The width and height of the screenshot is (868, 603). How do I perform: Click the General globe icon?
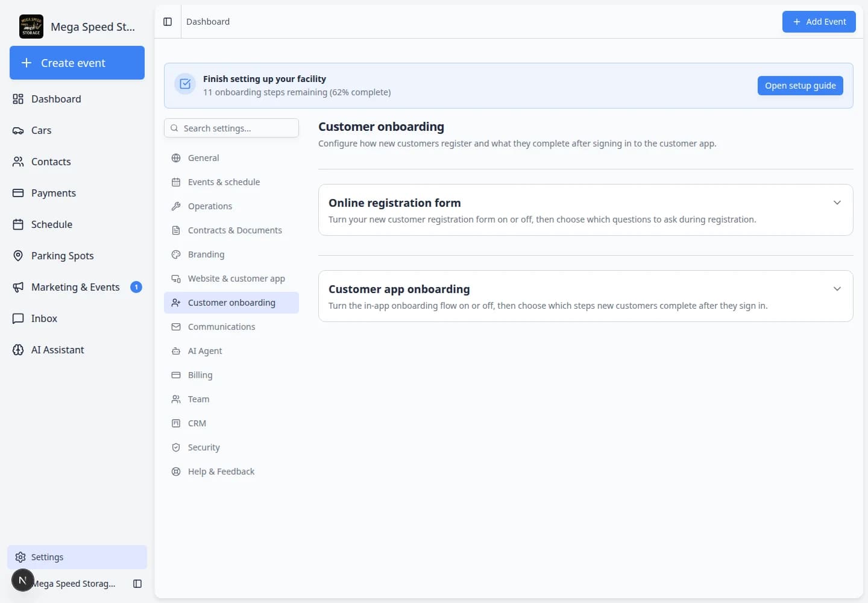tap(176, 158)
